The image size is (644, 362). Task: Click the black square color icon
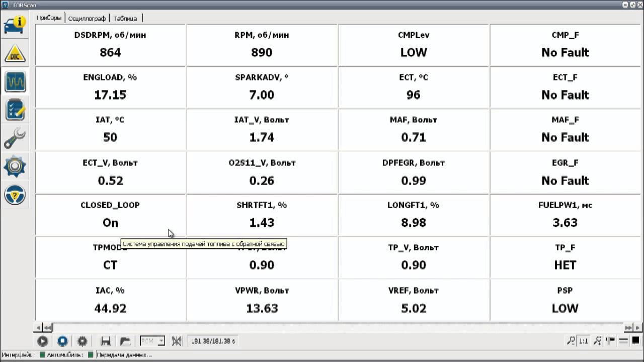point(635,341)
